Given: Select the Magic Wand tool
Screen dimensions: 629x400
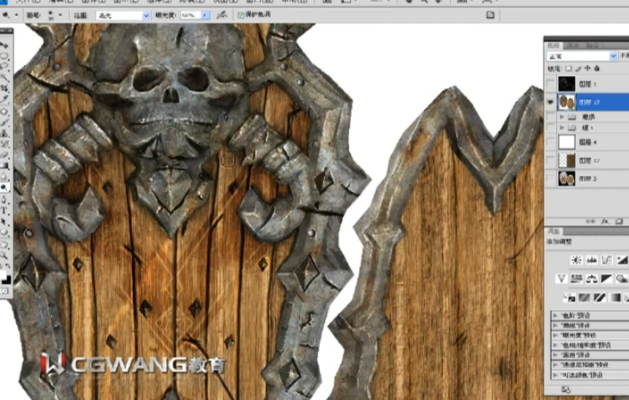Looking at the screenshot, I should coord(4,77).
